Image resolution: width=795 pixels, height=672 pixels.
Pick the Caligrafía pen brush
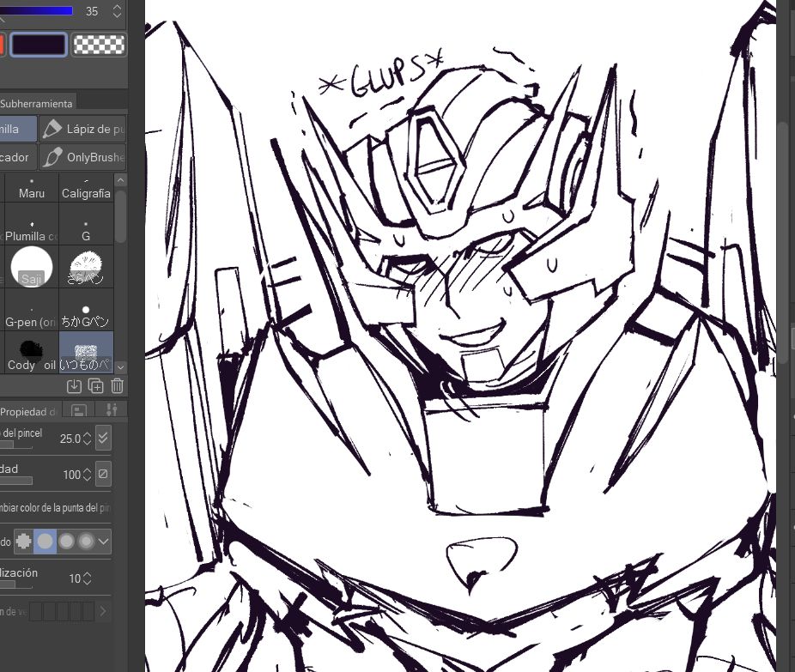[x=86, y=187]
